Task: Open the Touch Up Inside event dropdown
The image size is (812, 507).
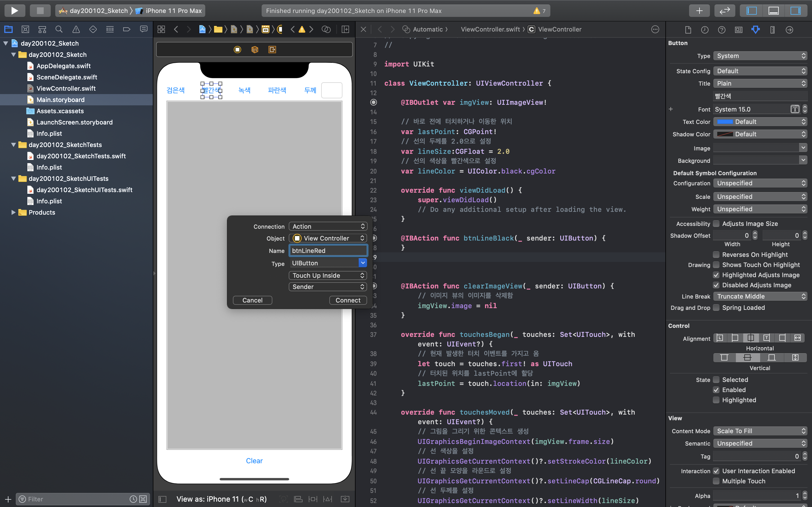Action: (328, 275)
